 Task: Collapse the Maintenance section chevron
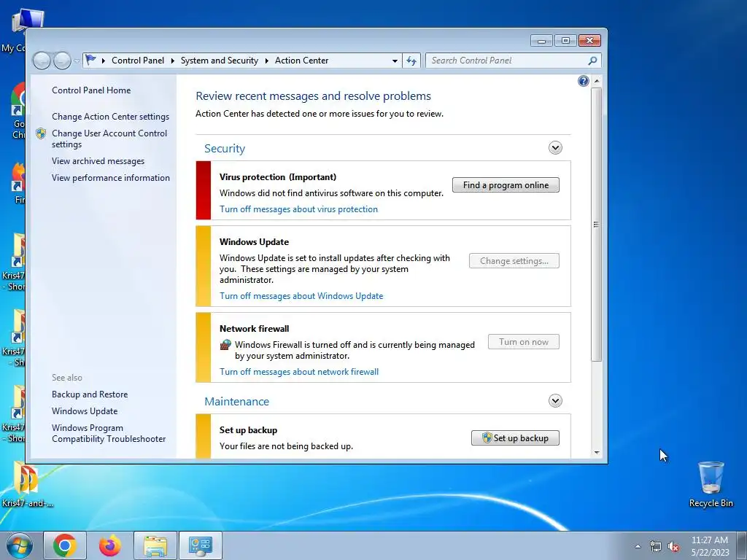555,400
